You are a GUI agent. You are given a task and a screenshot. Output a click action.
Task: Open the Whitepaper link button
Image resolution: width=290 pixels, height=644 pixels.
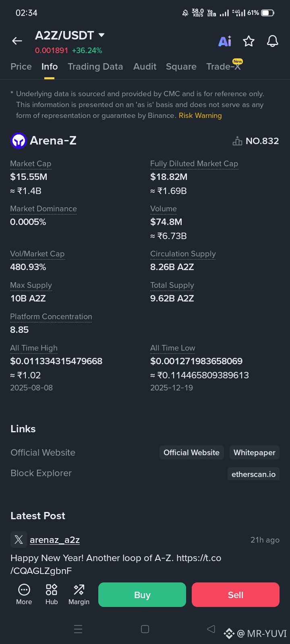tap(254, 452)
